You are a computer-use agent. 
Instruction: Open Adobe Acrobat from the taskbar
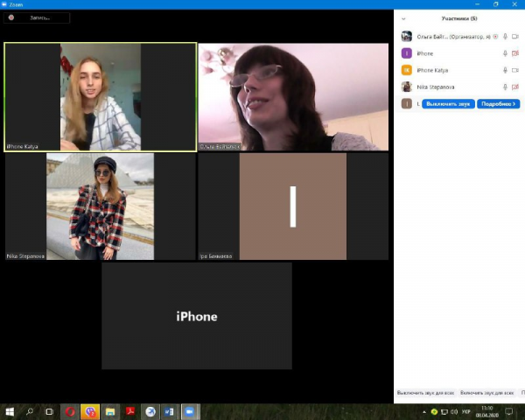click(129, 411)
